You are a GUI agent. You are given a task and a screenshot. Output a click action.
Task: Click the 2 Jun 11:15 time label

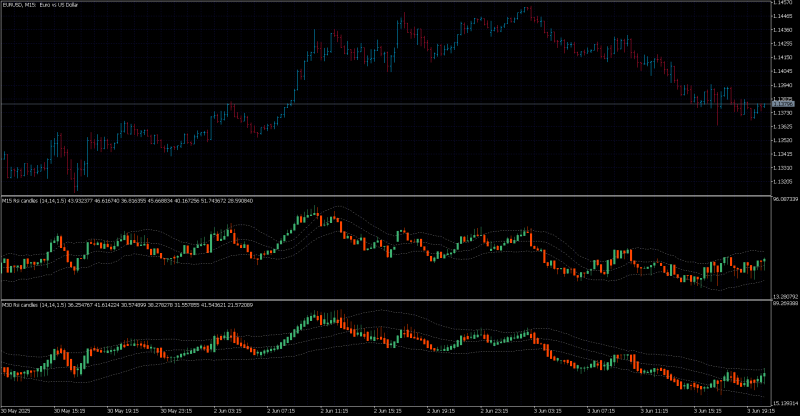tap(335, 410)
